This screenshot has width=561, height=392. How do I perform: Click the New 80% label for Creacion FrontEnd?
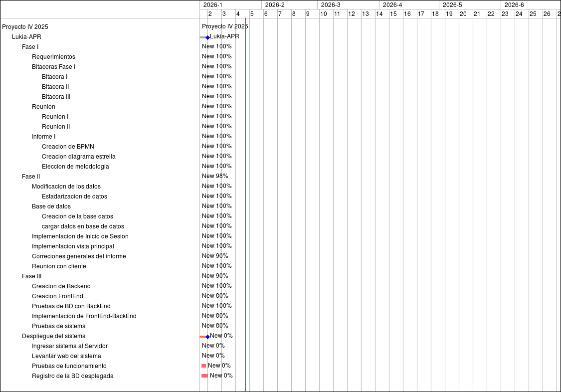215,296
